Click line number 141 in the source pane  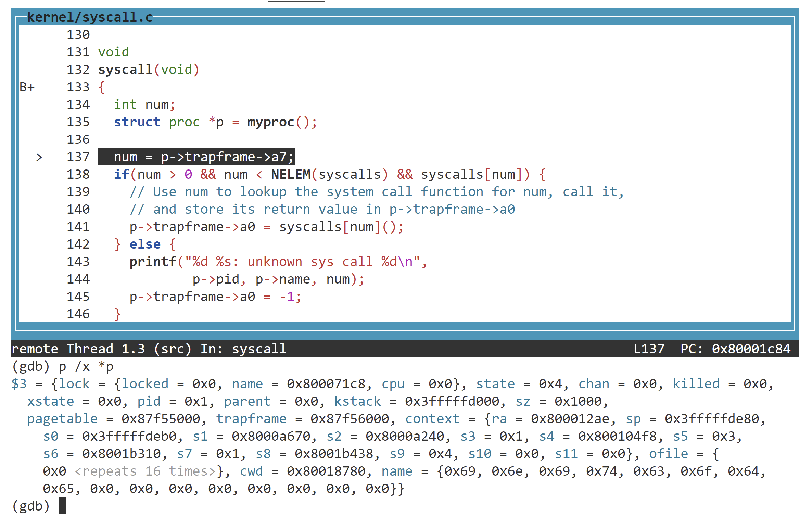[x=78, y=227]
